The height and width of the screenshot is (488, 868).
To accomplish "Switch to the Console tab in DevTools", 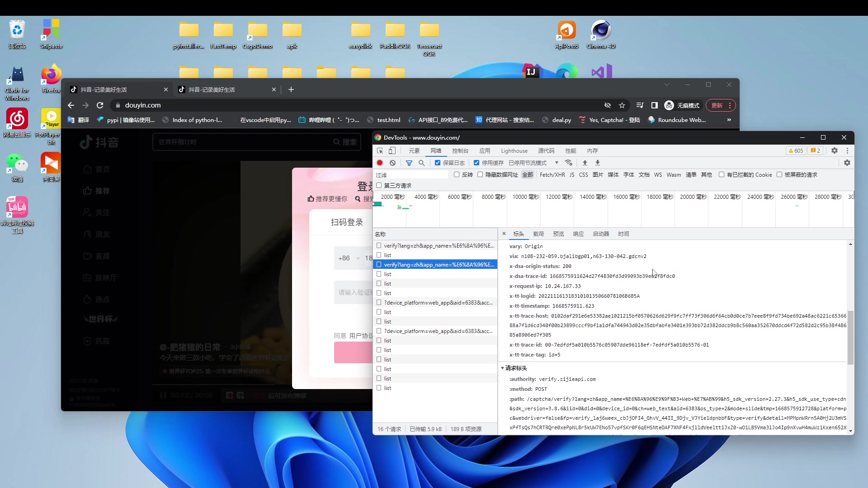I will coord(460,151).
